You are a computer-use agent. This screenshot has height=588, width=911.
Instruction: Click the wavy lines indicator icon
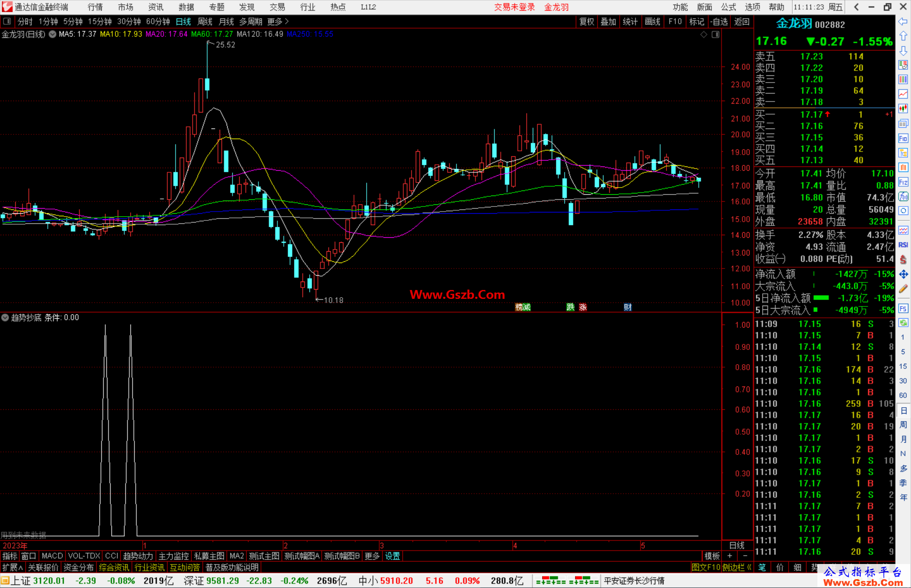pos(903,230)
